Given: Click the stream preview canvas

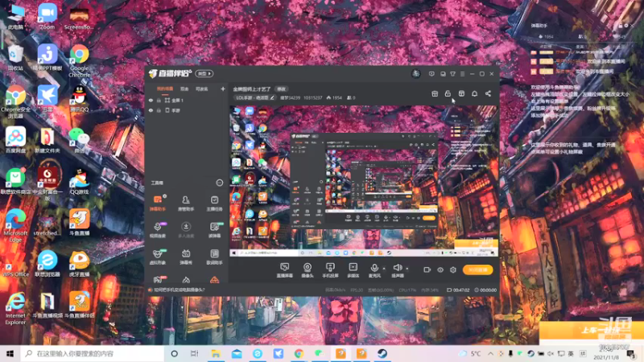Looking at the screenshot, I should (x=364, y=181).
